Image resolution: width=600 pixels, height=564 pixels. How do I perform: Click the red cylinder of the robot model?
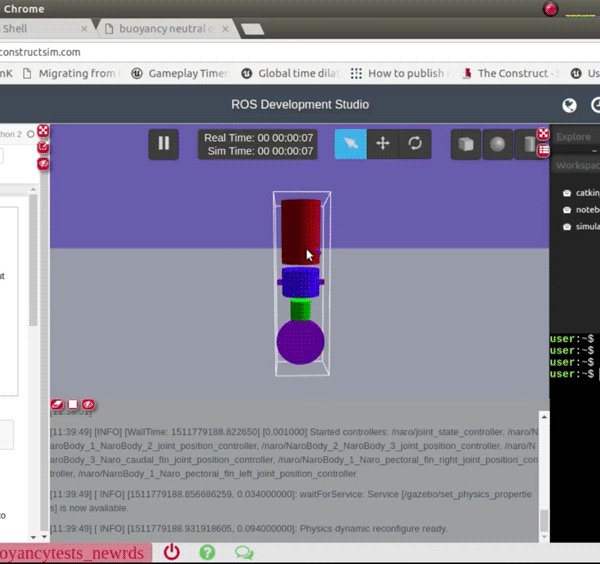(301, 232)
